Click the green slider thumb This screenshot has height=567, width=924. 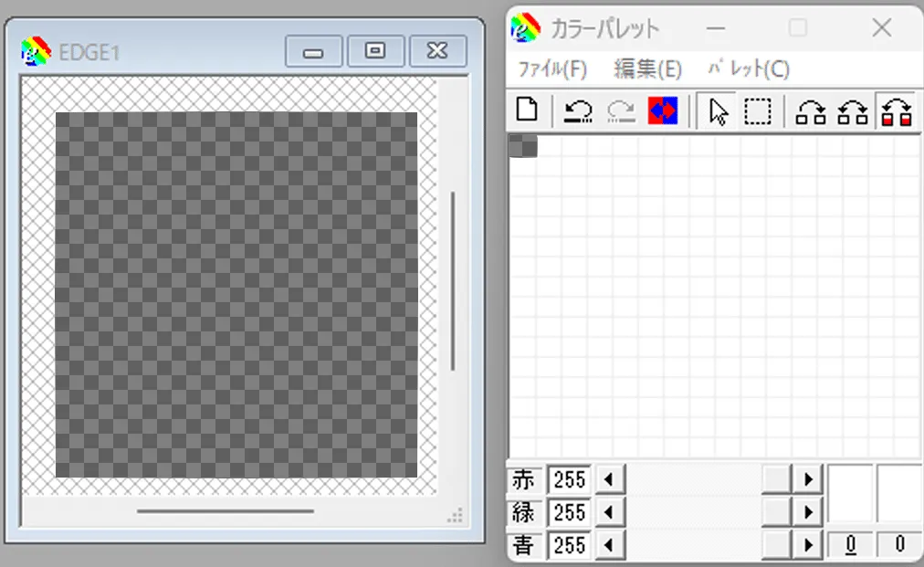777,512
